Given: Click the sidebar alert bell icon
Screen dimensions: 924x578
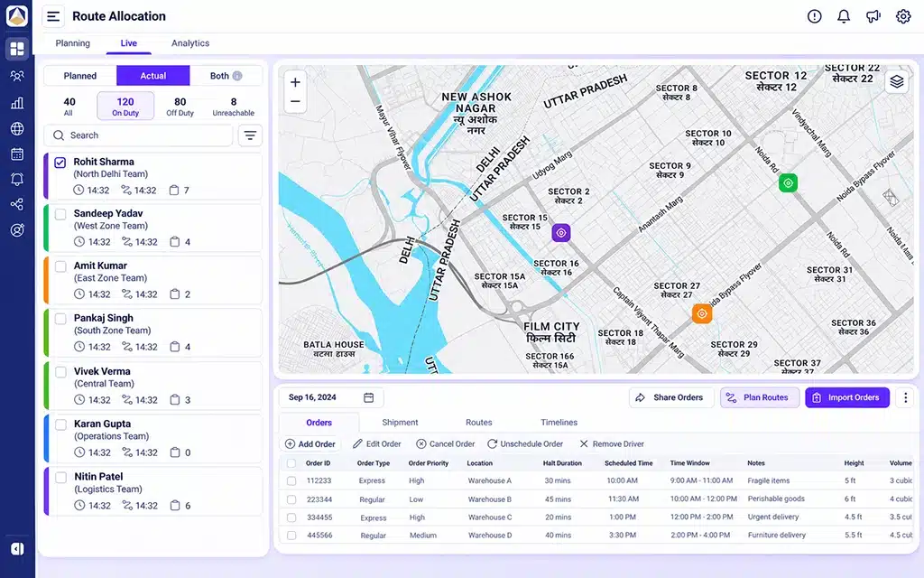Looking at the screenshot, I should 17,180.
